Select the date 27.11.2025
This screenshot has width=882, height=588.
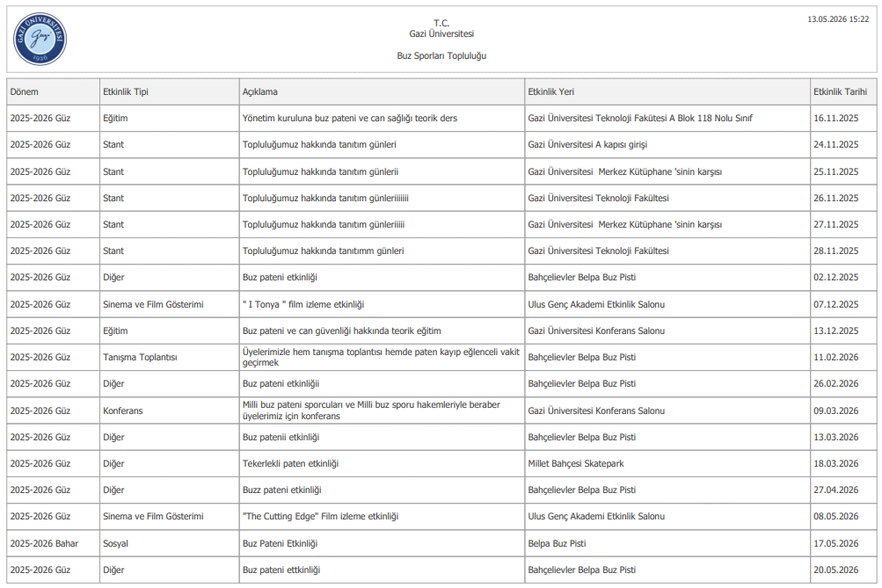(x=836, y=224)
